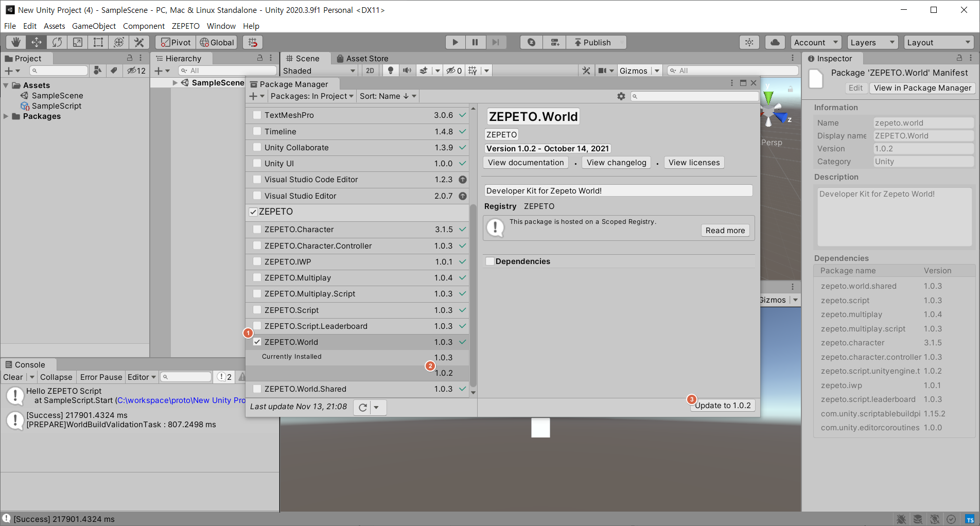Screen dimensions: 980x526
Task: Click Update to 1.0.2 button
Action: 723,406
